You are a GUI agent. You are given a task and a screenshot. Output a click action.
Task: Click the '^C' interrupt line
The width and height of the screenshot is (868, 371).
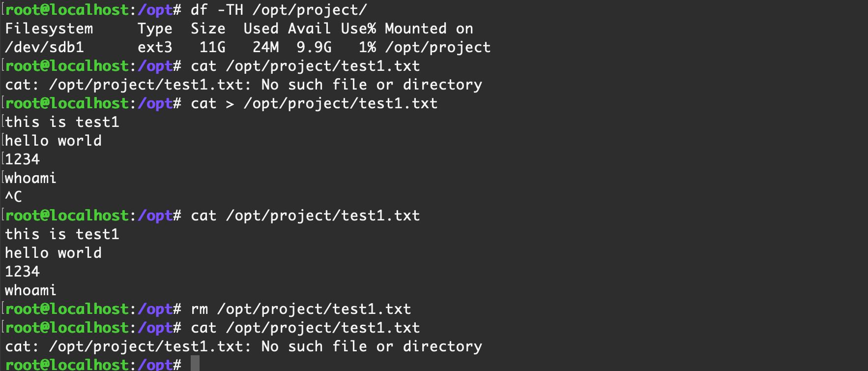pyautogui.click(x=13, y=197)
